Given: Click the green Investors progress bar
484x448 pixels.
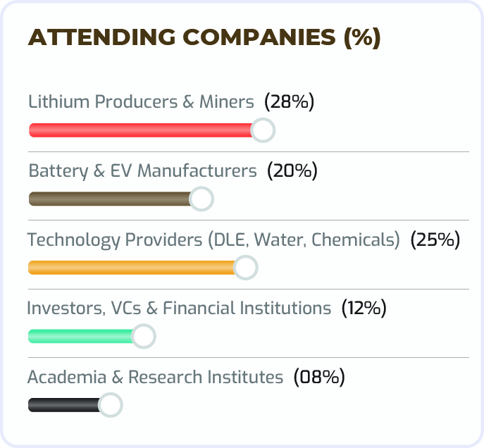Looking at the screenshot, I should (x=80, y=337).
